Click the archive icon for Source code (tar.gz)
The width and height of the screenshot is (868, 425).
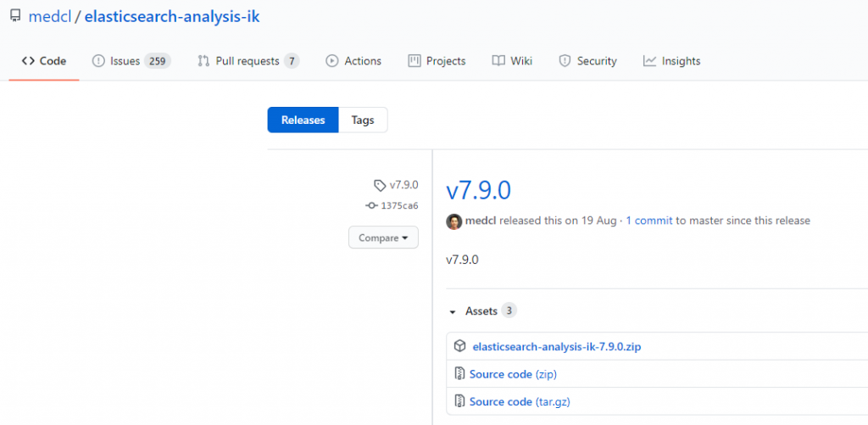click(x=459, y=401)
